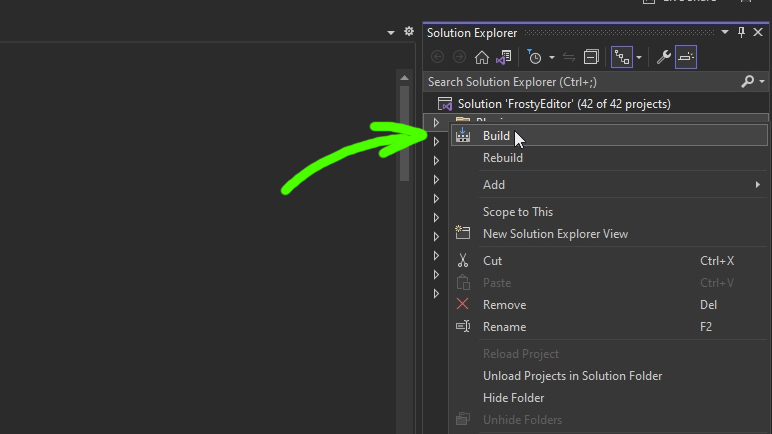Click the Home icon in Solution Explorer
Screen dimensions: 772x434
[x=482, y=58]
